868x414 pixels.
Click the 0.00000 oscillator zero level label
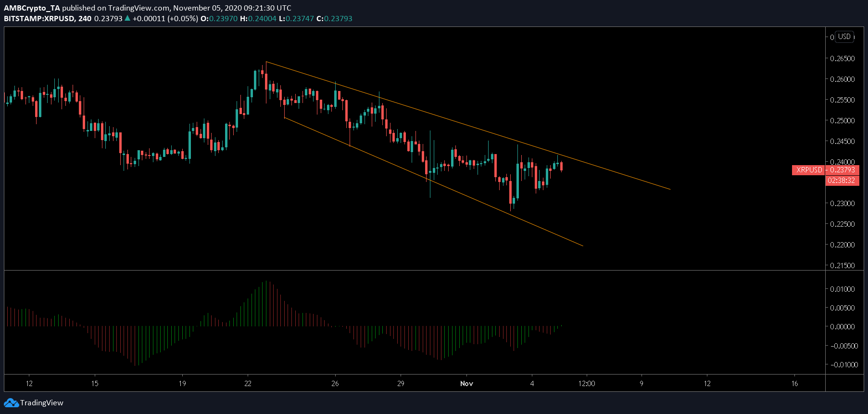pyautogui.click(x=842, y=326)
